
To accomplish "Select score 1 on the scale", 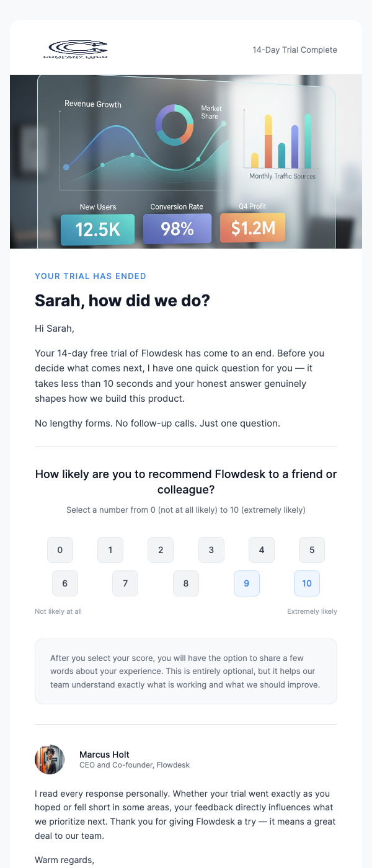I will point(110,550).
